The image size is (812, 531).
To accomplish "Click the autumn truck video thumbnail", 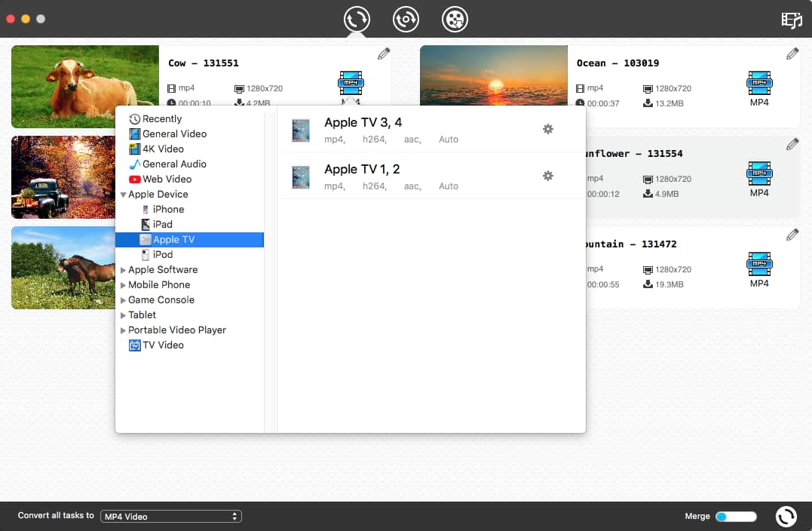I will (x=63, y=177).
